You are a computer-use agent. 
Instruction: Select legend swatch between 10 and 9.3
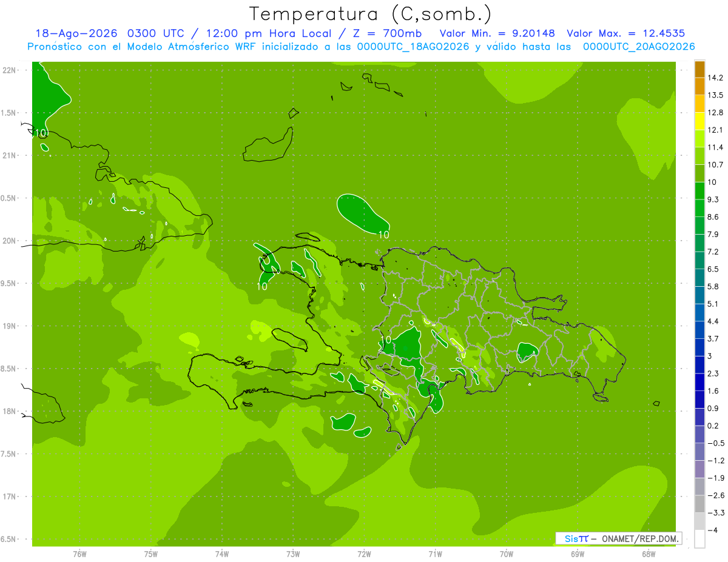699,191
